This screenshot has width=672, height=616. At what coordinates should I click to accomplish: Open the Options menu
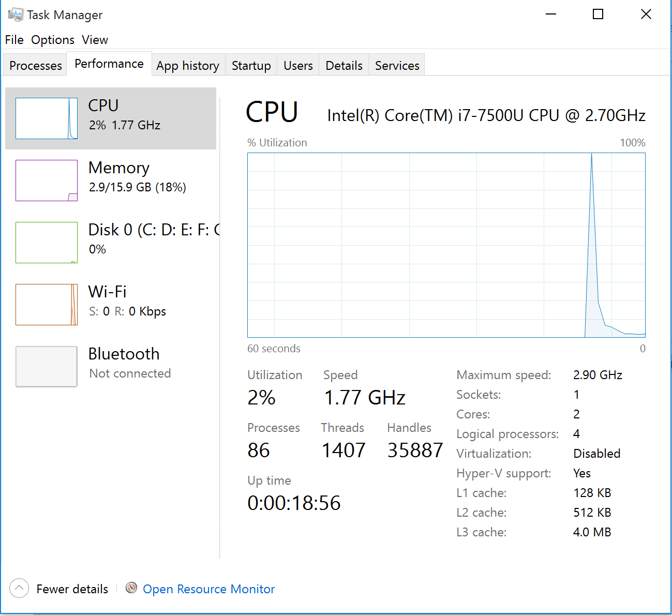pos(52,40)
